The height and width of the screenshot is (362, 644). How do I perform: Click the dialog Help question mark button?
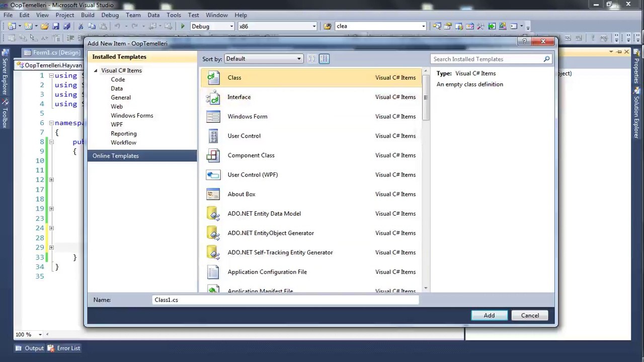pos(525,42)
